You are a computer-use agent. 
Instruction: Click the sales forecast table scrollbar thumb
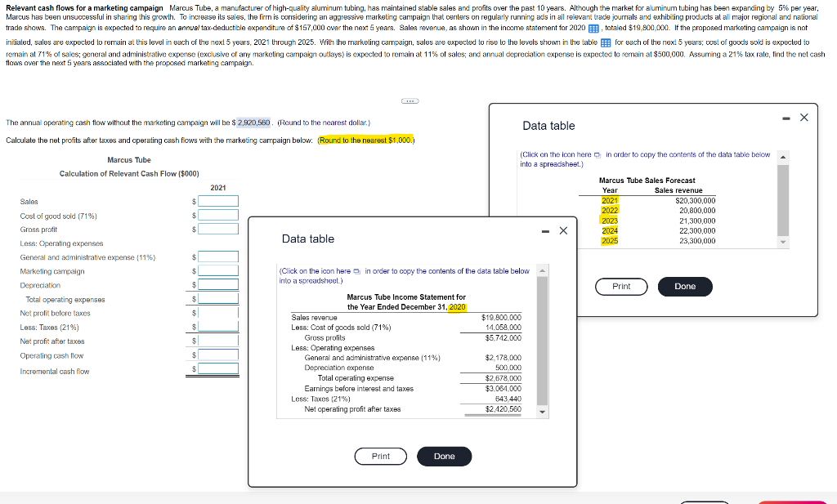[x=783, y=200]
